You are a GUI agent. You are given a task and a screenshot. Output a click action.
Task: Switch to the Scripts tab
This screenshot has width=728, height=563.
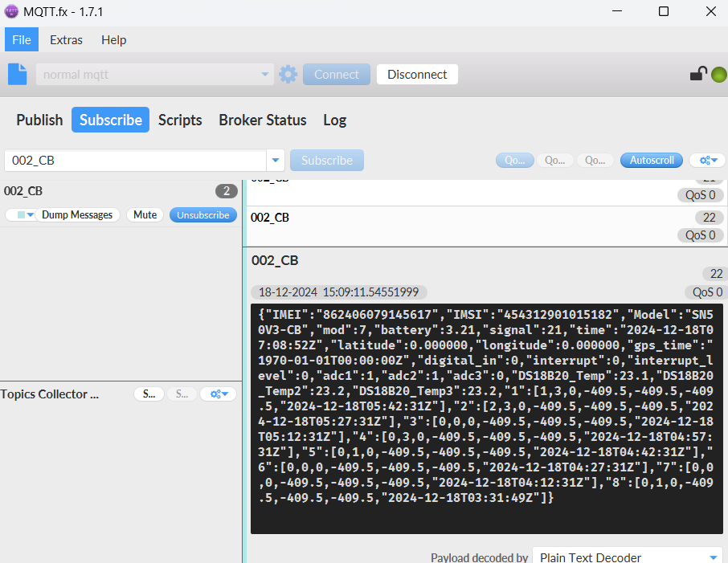(180, 120)
